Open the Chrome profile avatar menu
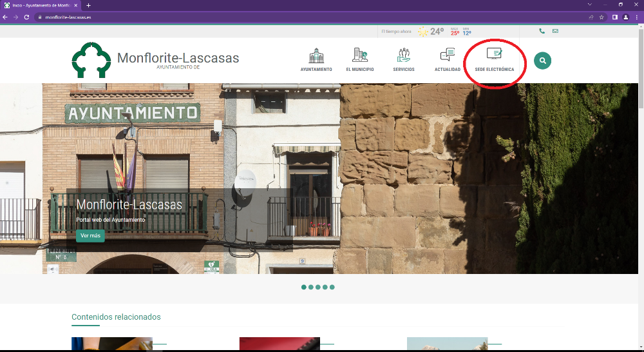This screenshot has height=352, width=644. click(x=625, y=17)
